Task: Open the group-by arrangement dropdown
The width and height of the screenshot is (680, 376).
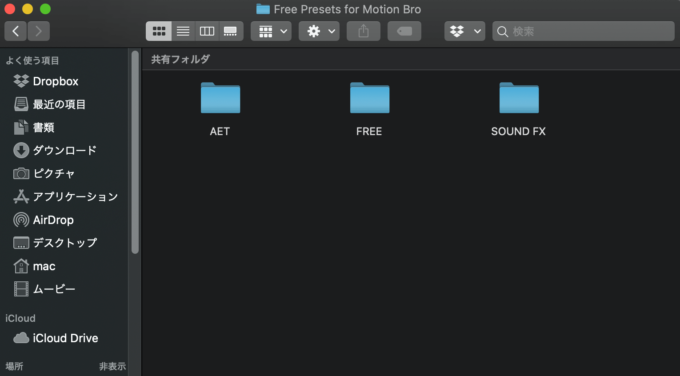Action: (271, 31)
